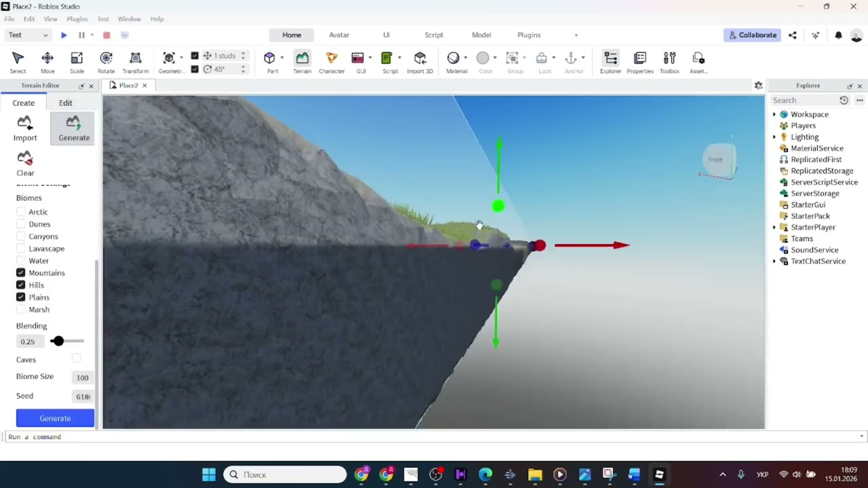
Task: Click the Collaborate button
Action: point(752,35)
